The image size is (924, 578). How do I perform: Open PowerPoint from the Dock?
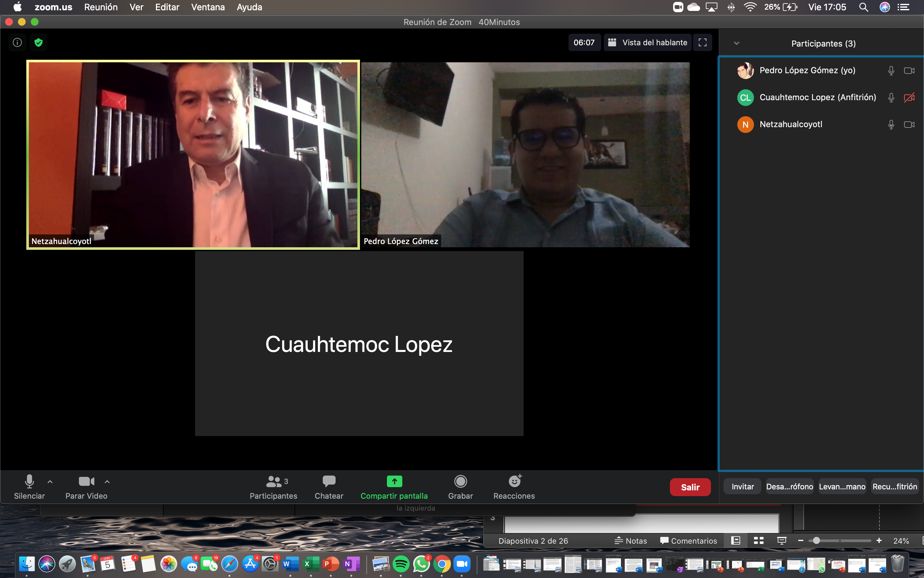click(x=331, y=564)
